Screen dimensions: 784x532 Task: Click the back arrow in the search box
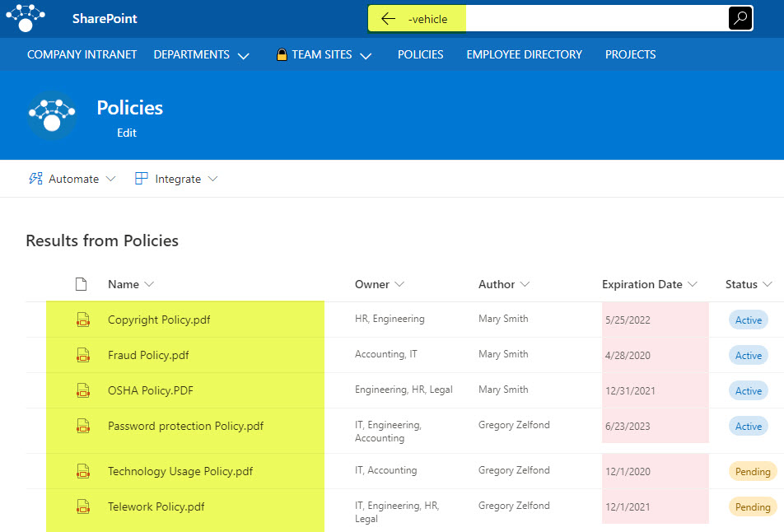[388, 16]
